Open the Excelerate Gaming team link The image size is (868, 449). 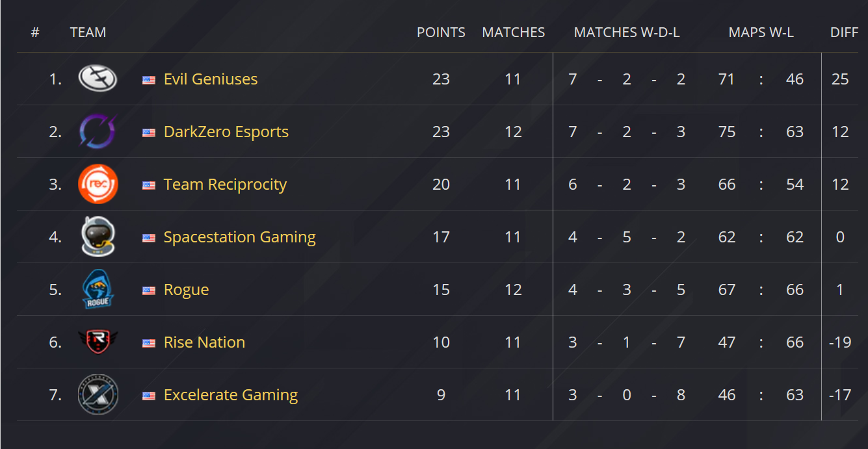click(x=231, y=395)
